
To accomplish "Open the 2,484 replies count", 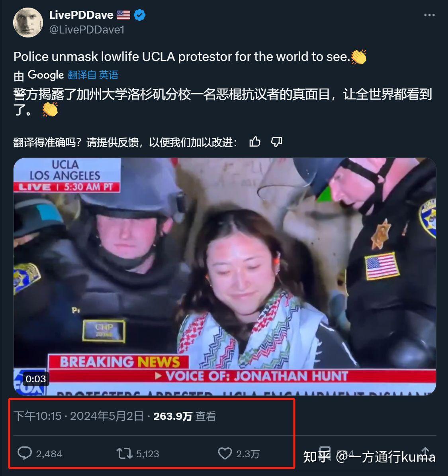I will [x=49, y=454].
